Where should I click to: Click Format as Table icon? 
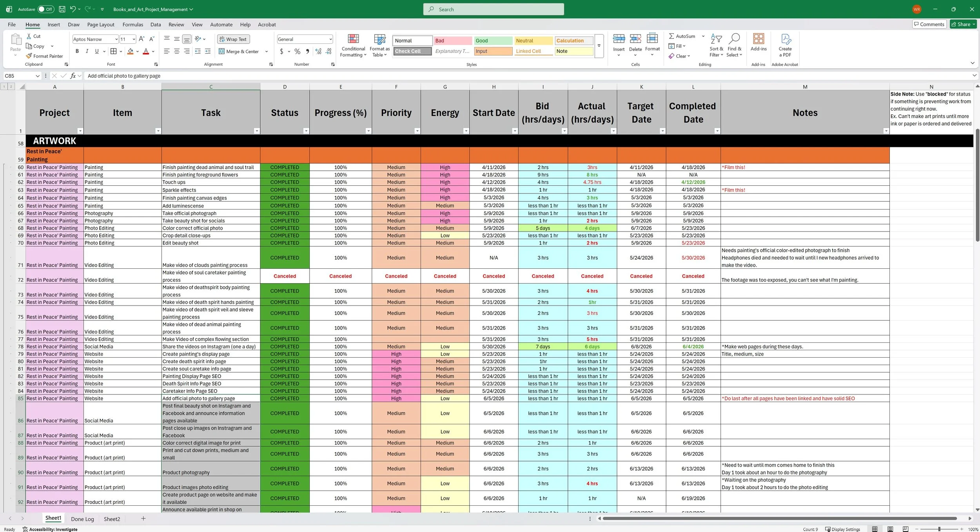pos(379,39)
